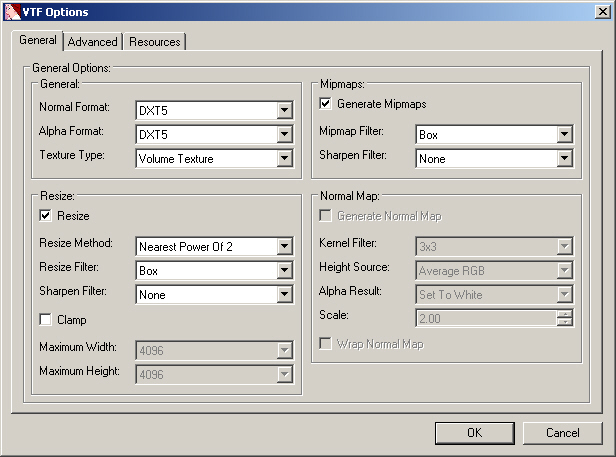The image size is (616, 457).
Task: Open the Resize section Sharpen Filter dropdown
Action: 284,295
